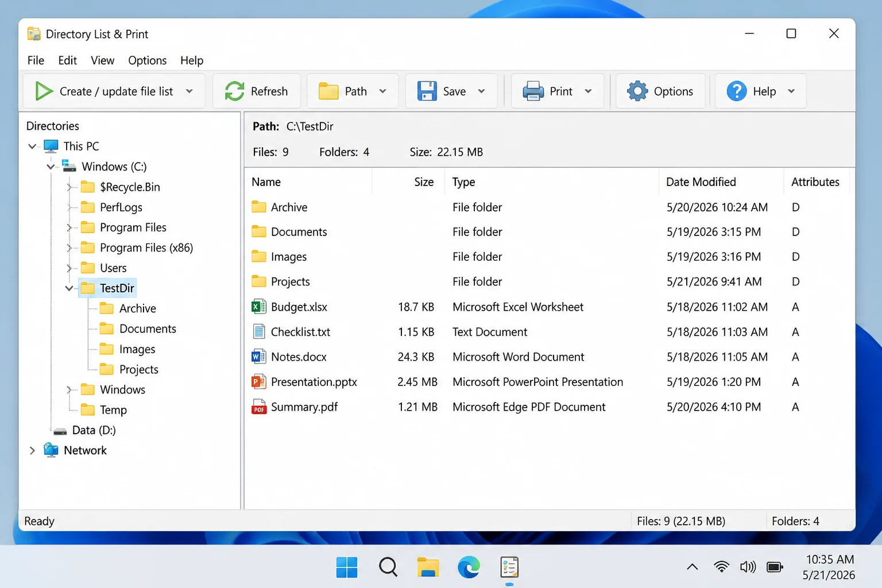The width and height of the screenshot is (882, 588).
Task: Click the Refresh button label
Action: (269, 91)
